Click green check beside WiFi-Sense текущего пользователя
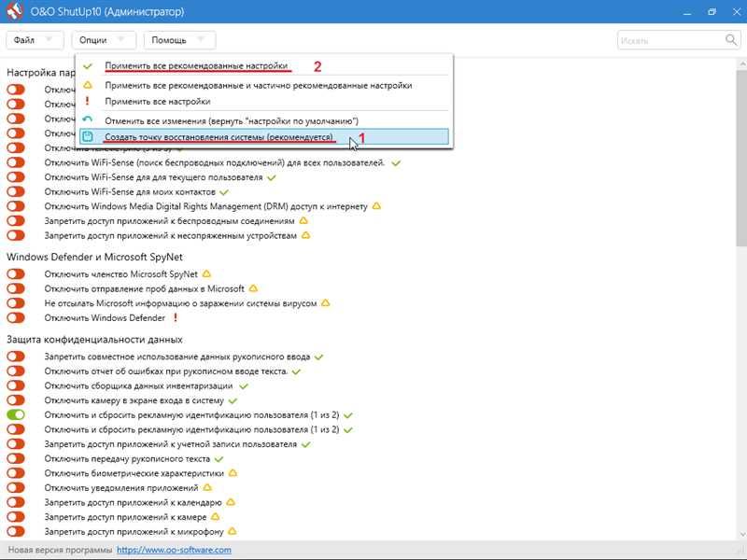Viewport: 747px width, 560px height. [x=272, y=177]
